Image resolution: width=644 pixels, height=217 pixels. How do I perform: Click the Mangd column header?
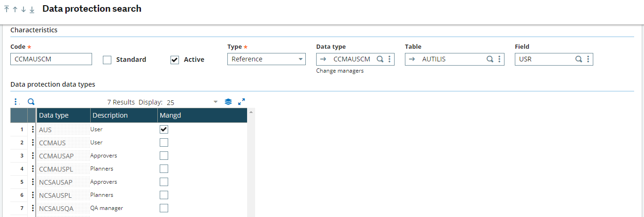tap(202, 115)
